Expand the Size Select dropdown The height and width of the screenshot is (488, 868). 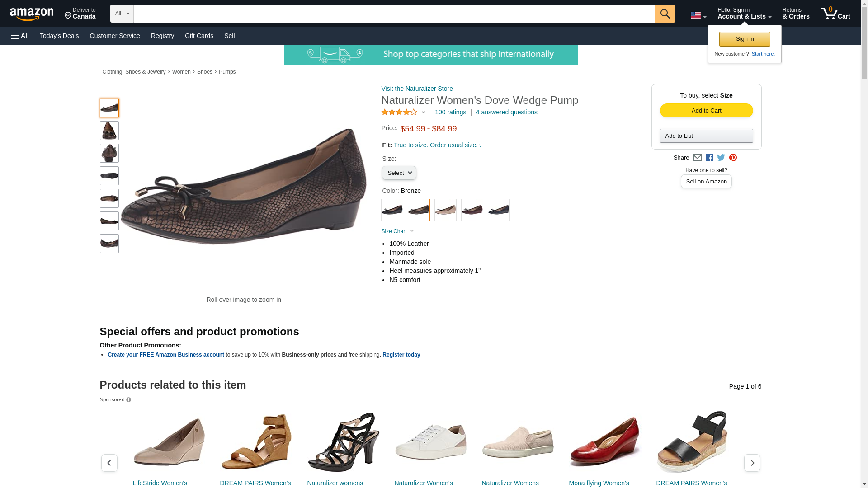click(399, 173)
